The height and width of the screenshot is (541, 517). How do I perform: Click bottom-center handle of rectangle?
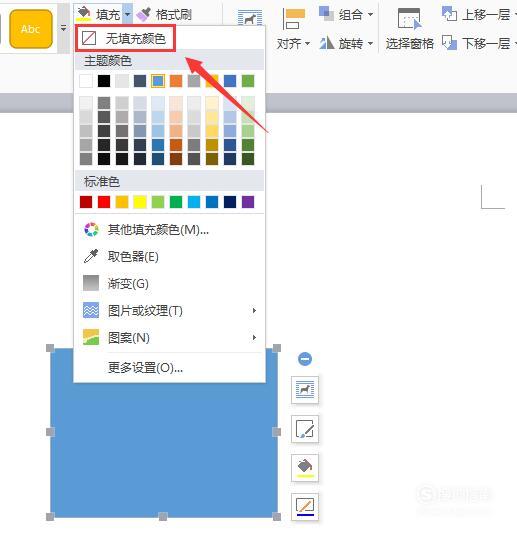pos(163,517)
